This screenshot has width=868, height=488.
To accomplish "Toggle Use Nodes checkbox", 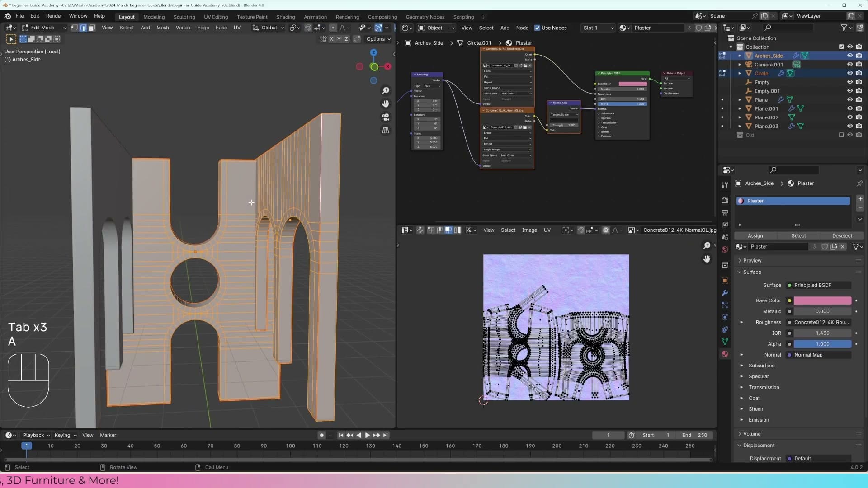I will click(537, 28).
